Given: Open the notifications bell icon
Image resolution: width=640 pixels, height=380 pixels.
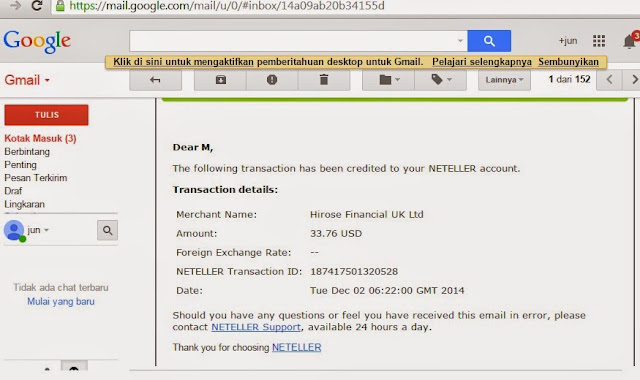Looking at the screenshot, I should coord(629,41).
